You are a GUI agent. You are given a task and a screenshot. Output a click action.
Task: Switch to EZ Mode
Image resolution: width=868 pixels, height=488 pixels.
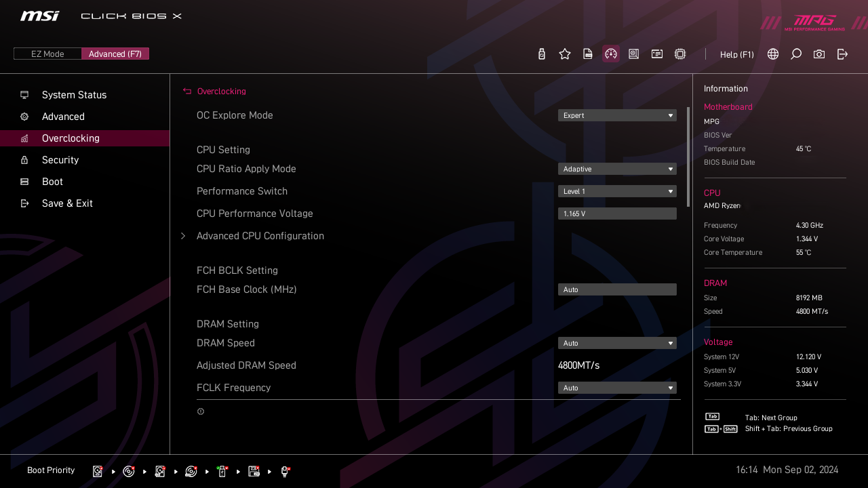[x=47, y=54]
